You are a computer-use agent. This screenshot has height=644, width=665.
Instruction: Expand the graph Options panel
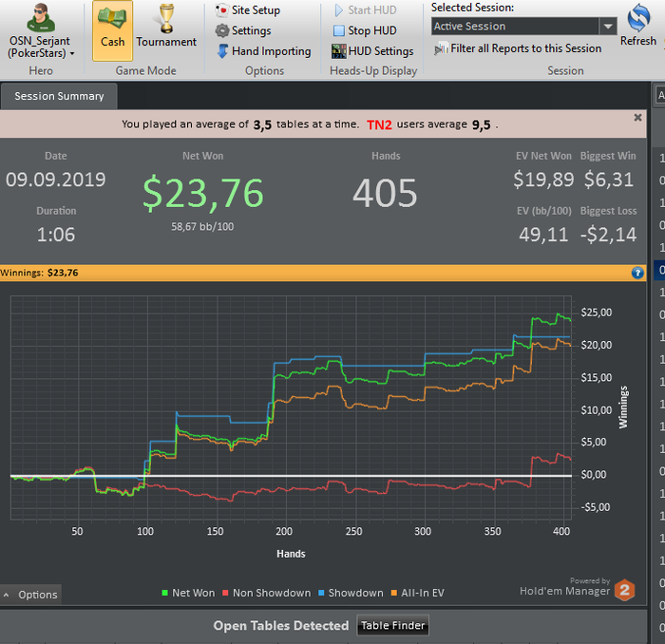pyautogui.click(x=31, y=595)
